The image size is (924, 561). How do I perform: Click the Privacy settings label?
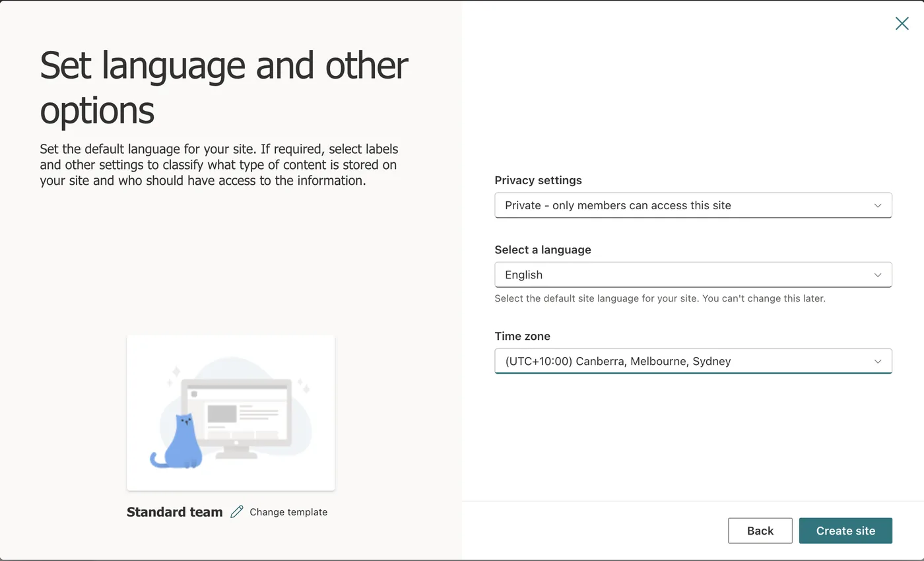tap(539, 180)
